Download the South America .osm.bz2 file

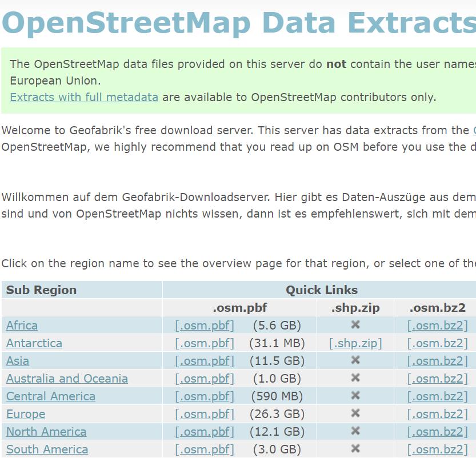[438, 449]
